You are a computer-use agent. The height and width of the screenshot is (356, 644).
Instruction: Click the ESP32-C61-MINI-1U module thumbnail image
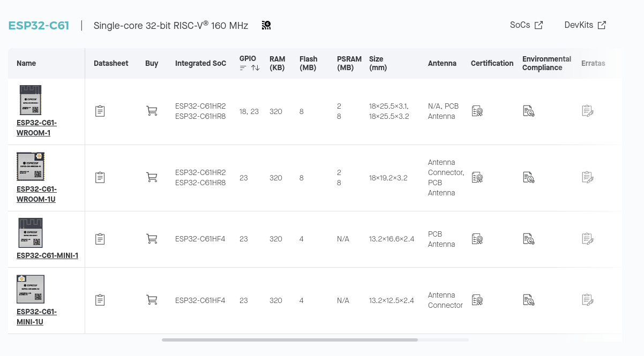(31, 289)
